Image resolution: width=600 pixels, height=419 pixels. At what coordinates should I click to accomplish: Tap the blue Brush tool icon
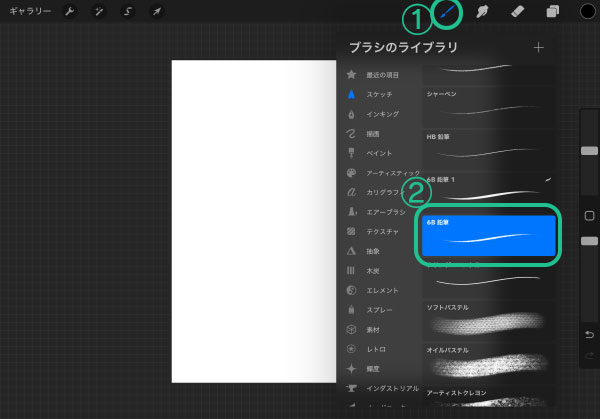tap(447, 12)
